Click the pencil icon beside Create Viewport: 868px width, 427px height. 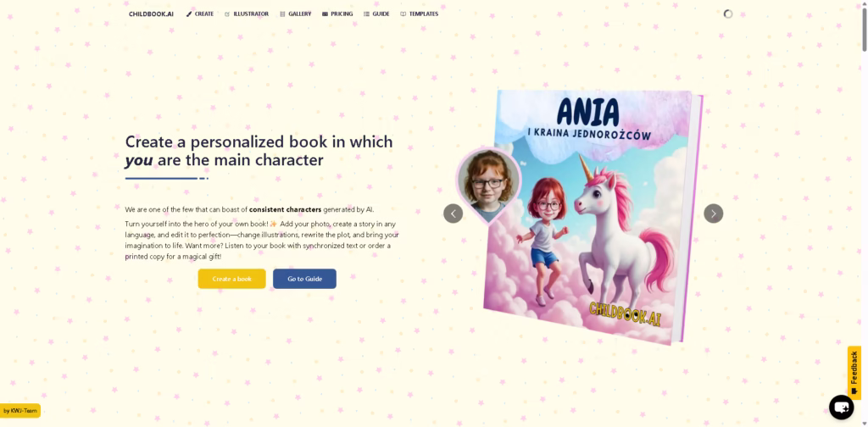tap(189, 14)
